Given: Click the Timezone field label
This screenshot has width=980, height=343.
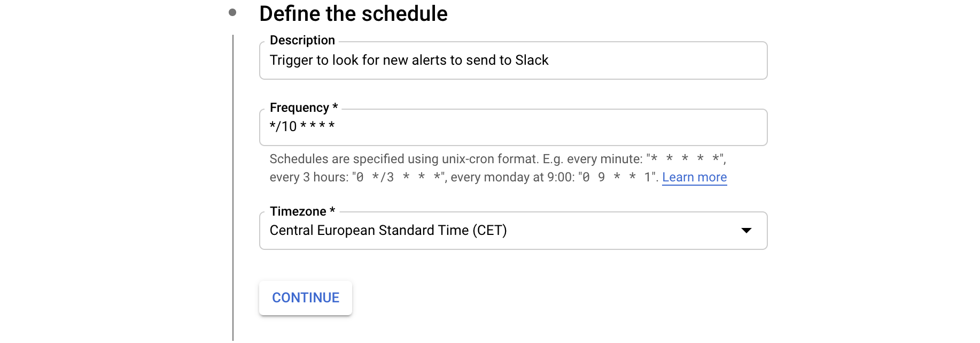Looking at the screenshot, I should [298, 211].
